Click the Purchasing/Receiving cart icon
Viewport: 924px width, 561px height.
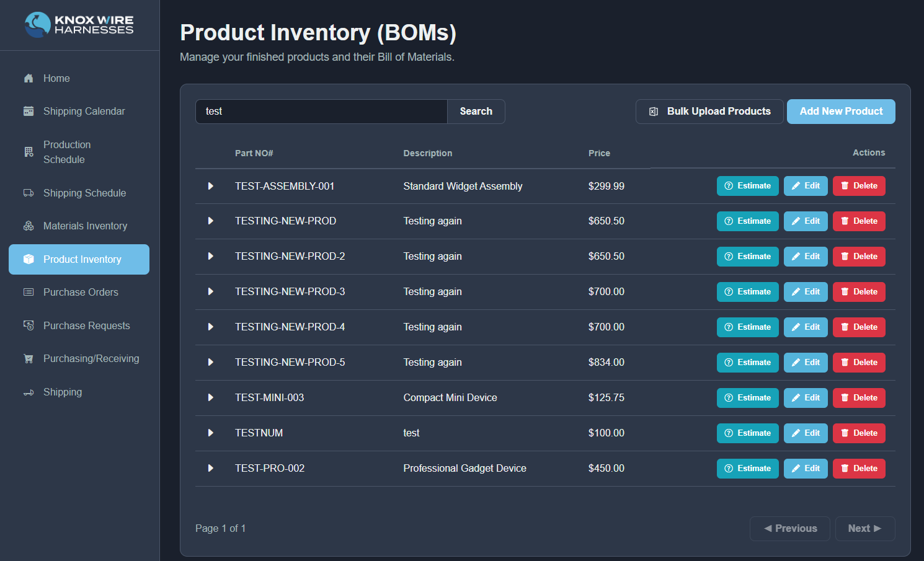[29, 358]
